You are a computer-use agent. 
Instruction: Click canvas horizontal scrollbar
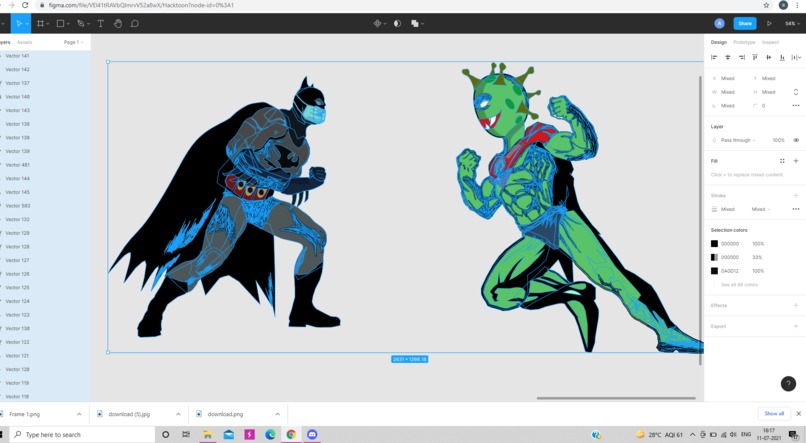coord(616,398)
